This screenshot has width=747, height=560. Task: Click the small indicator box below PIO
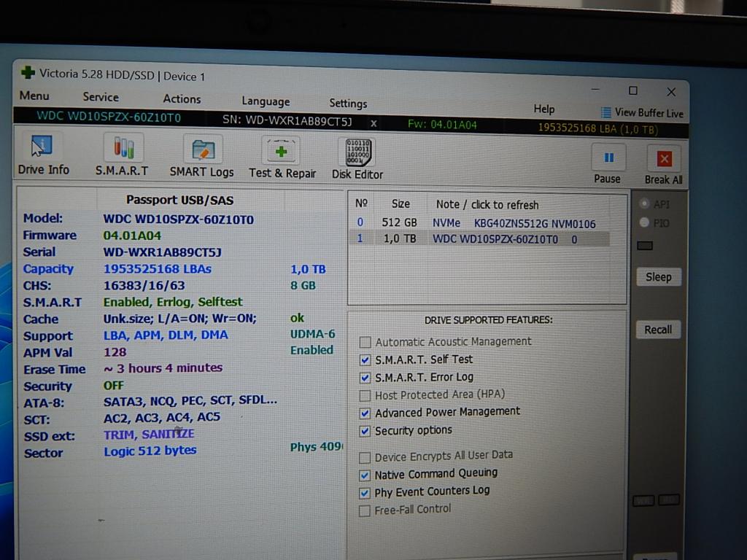645,246
